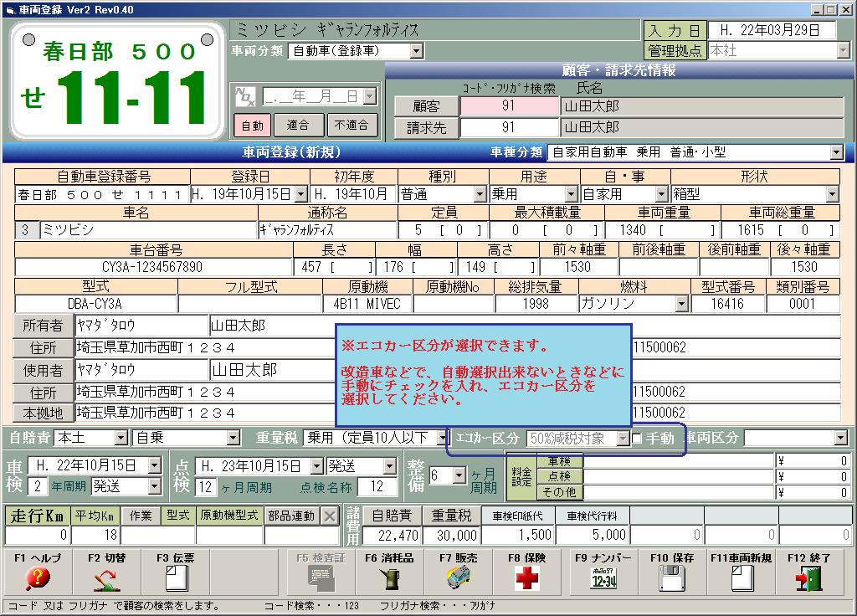Expand the 燃料 ガソリン dropdown
The image size is (857, 616).
[682, 304]
